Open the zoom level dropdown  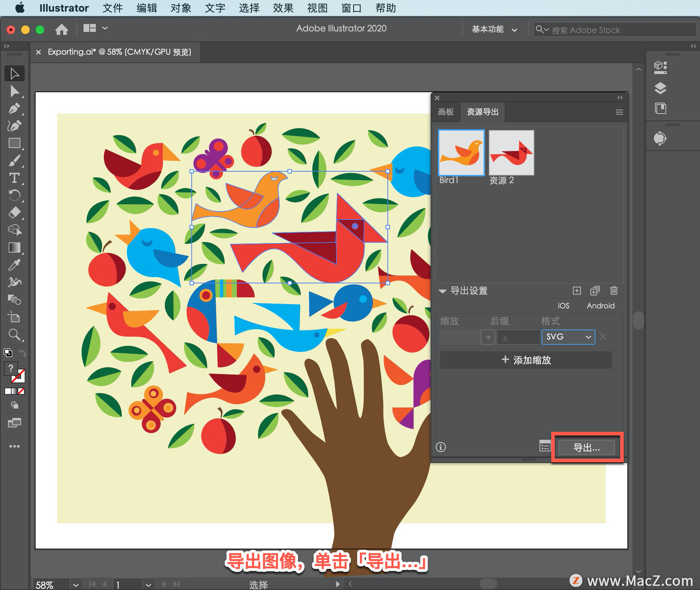pyautogui.click(x=75, y=585)
